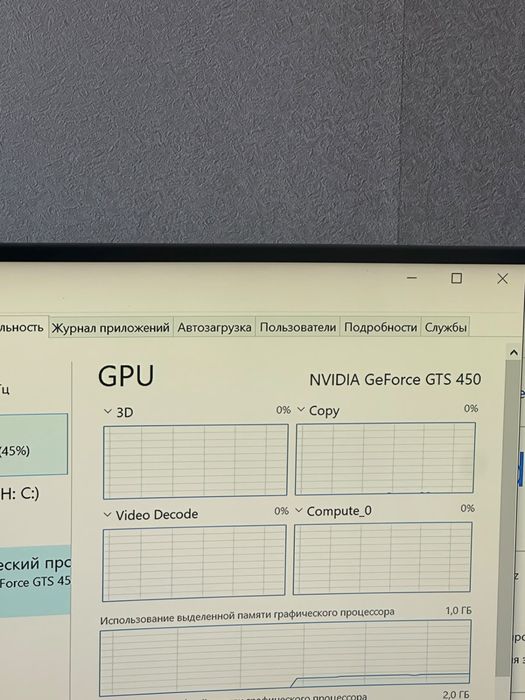Select the Службы tab
Screen dimensions: 525x700
click(x=445, y=327)
